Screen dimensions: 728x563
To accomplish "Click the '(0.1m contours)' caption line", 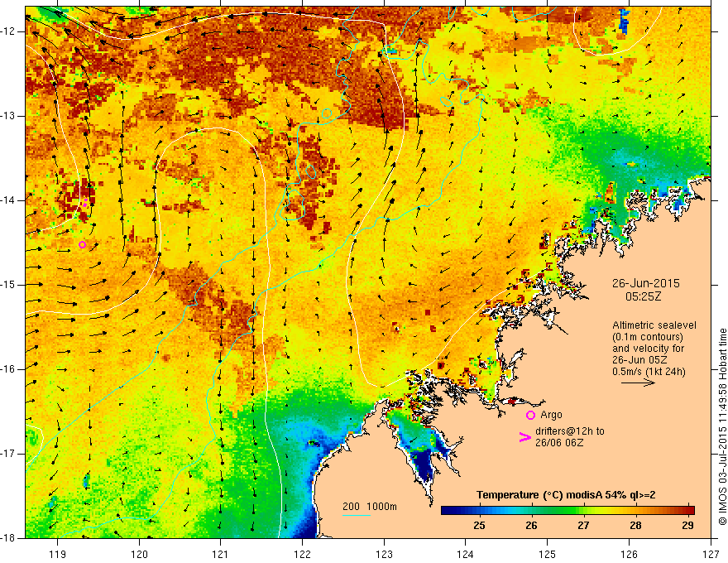I will point(647,337).
